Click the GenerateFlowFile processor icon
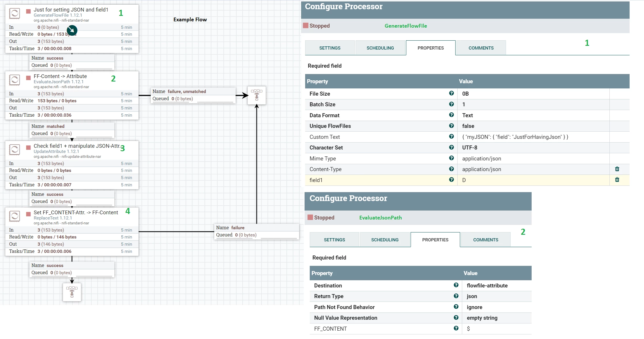Image resolution: width=644 pixels, height=339 pixels. pos(14,13)
